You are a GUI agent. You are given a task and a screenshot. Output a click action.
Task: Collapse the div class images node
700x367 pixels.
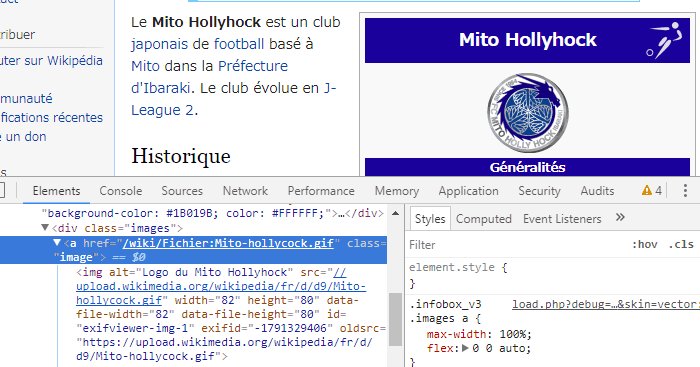pyautogui.click(x=45, y=228)
